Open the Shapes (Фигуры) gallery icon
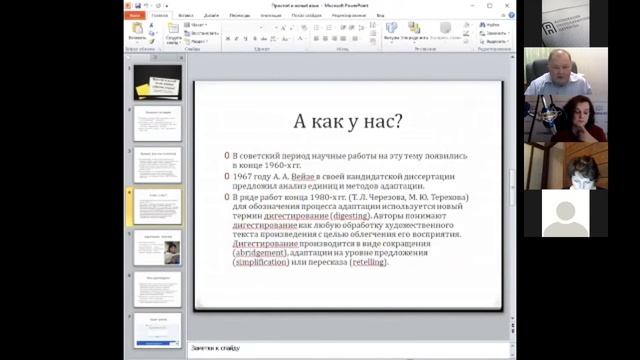This screenshot has height=360, width=640. [391, 27]
